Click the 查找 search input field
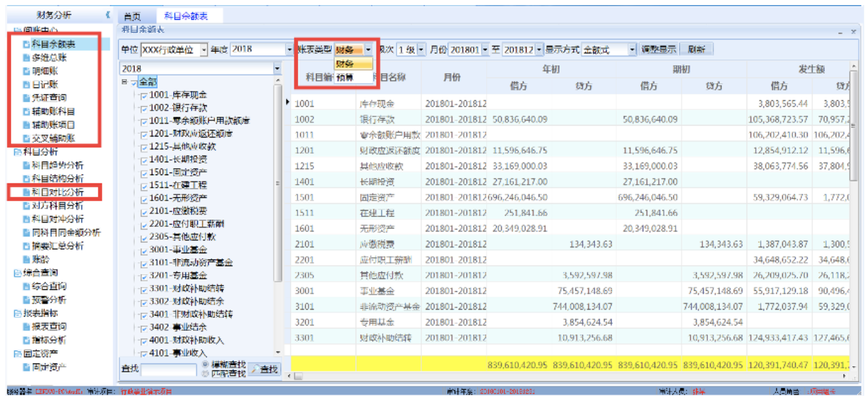 168,369
